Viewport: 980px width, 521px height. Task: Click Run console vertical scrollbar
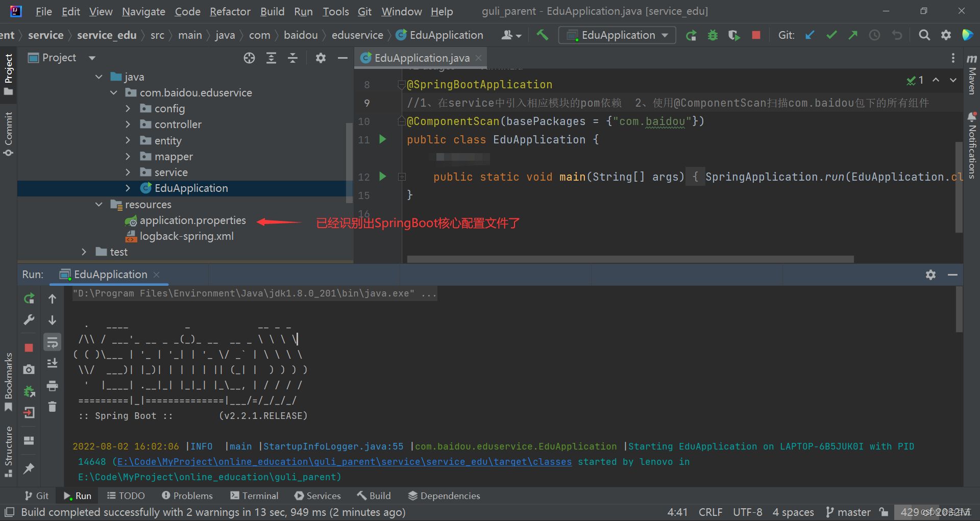click(959, 309)
